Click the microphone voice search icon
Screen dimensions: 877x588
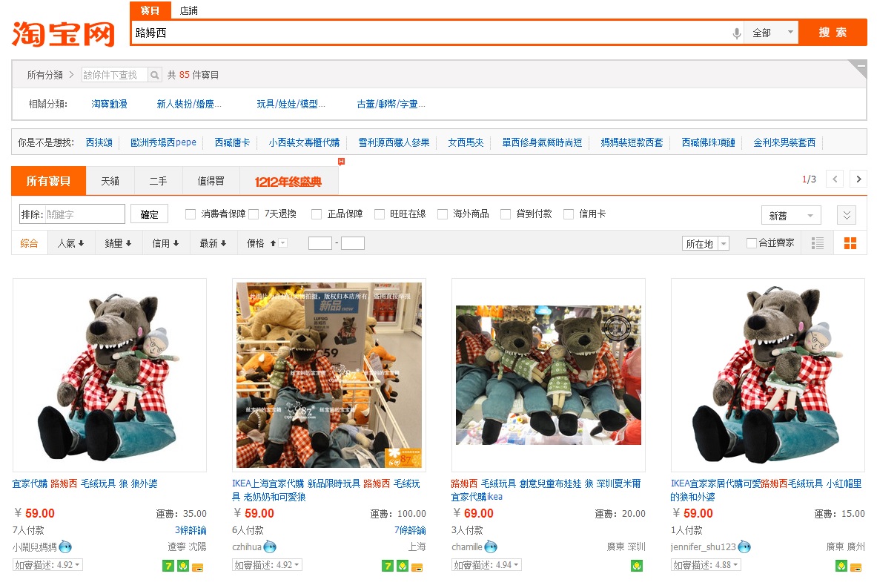[x=736, y=33]
